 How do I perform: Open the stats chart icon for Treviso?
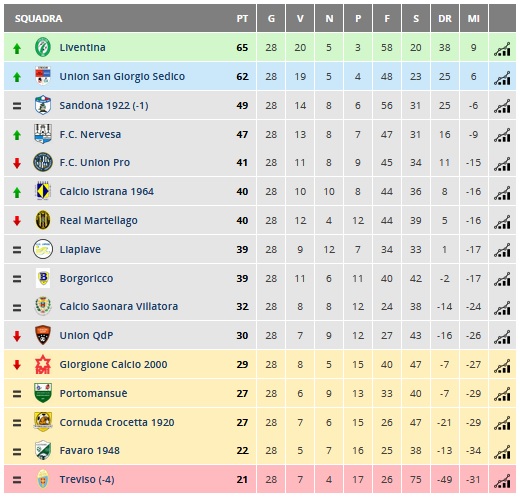[x=502, y=481]
